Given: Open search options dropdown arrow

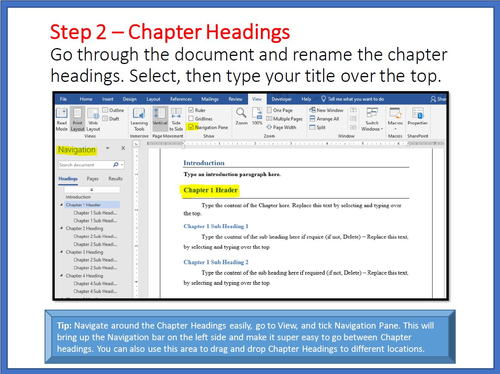Looking at the screenshot, I should point(122,165).
